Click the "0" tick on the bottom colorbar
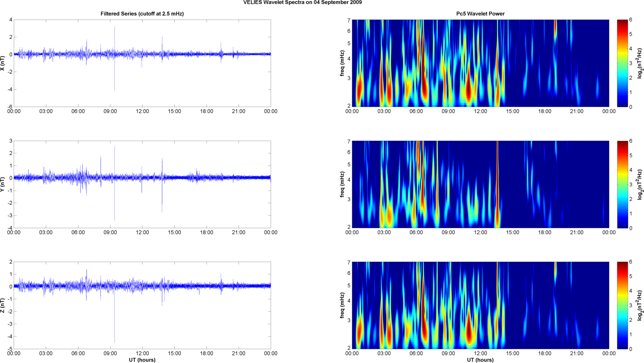The image size is (644, 363). click(631, 349)
